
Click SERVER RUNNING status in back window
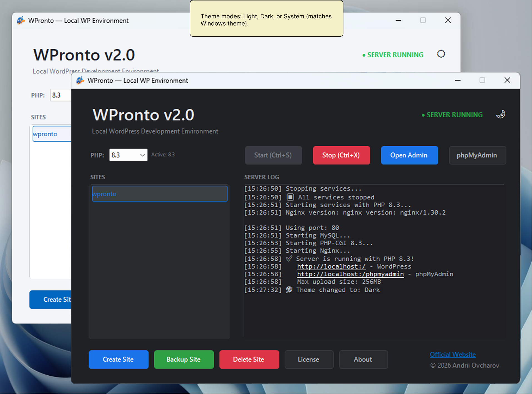pyautogui.click(x=393, y=55)
